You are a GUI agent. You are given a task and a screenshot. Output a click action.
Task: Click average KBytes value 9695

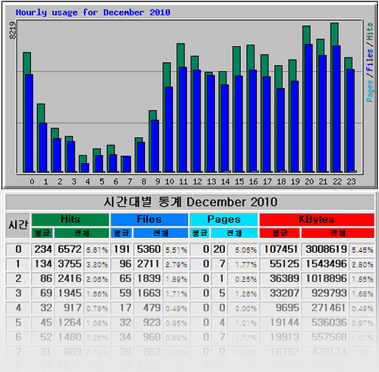click(x=287, y=308)
